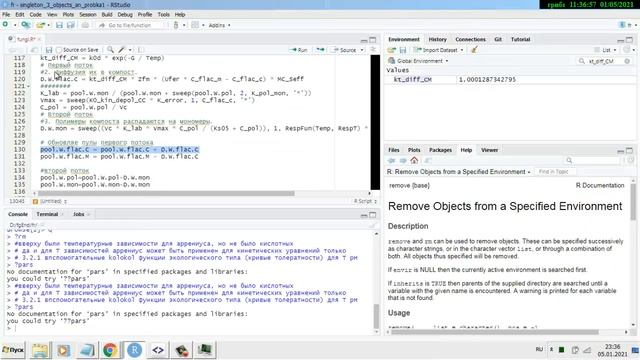Open the Code menu
The image size is (640, 360).
tap(36, 14)
